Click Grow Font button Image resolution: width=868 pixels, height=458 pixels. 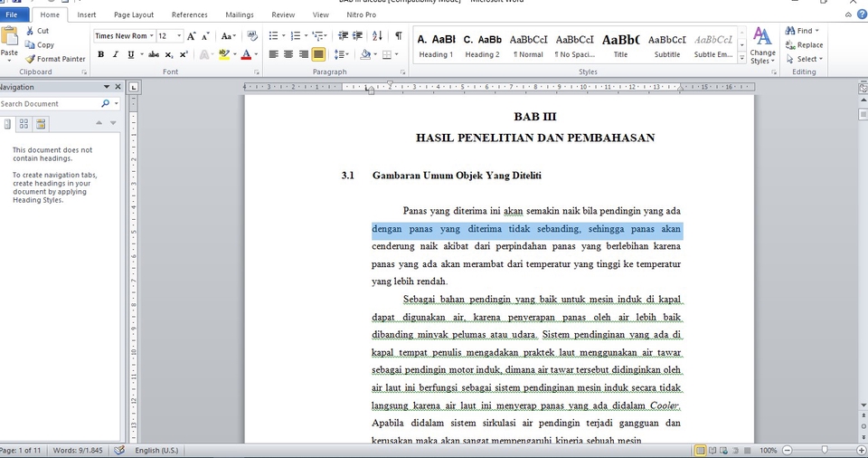click(191, 36)
